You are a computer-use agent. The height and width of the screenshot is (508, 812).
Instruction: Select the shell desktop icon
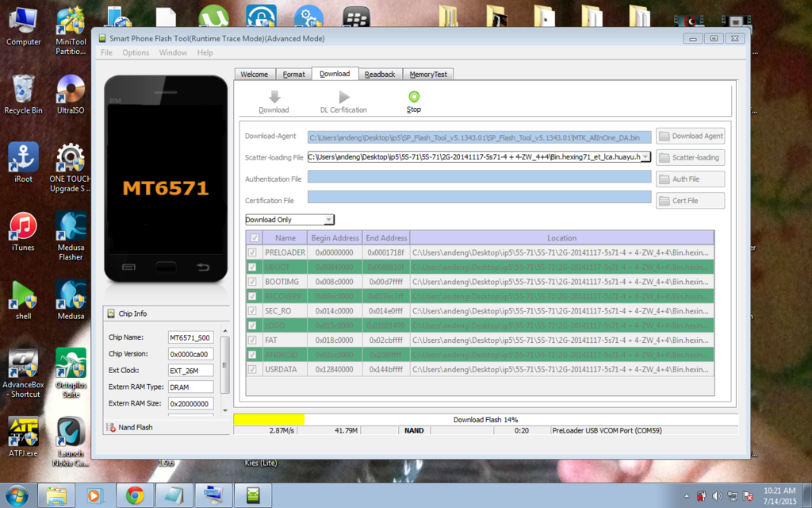23,301
